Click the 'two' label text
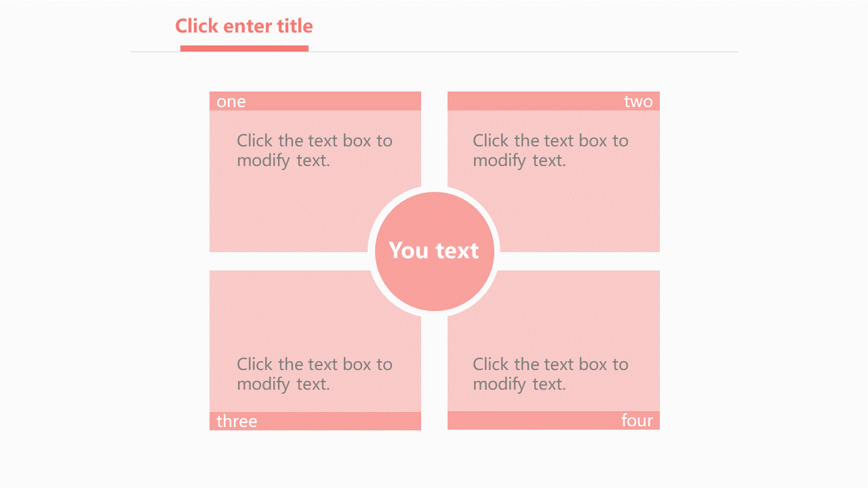868x488 pixels. [638, 102]
